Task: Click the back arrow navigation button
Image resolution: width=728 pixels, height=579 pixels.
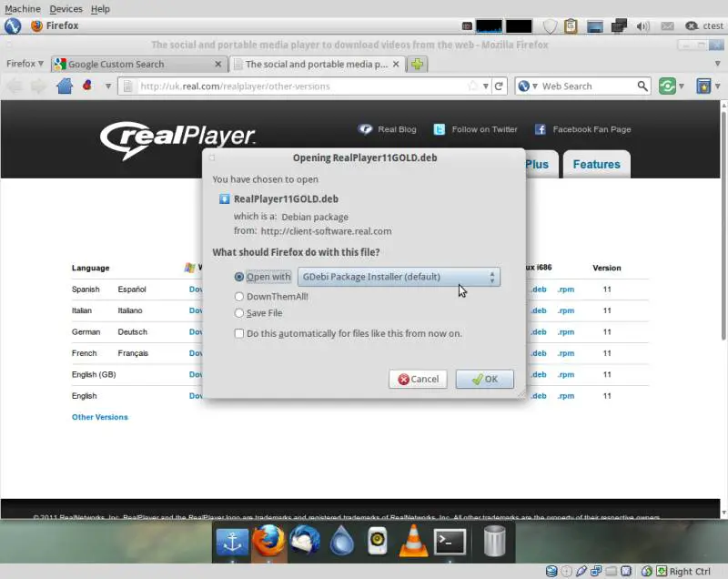Action: (x=15, y=86)
